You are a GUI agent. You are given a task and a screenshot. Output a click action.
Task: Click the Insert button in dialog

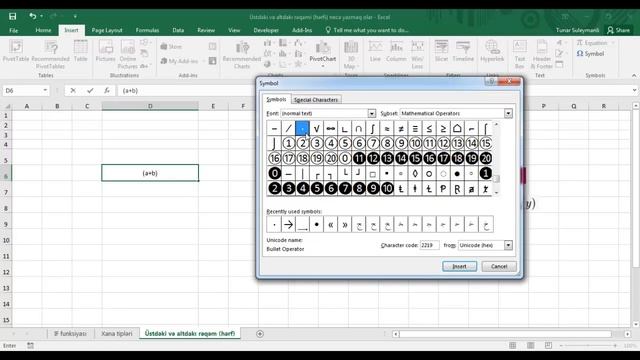coord(460,267)
